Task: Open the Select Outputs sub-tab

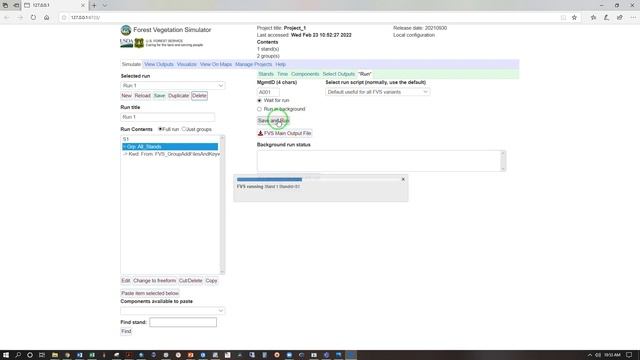Action: point(339,74)
